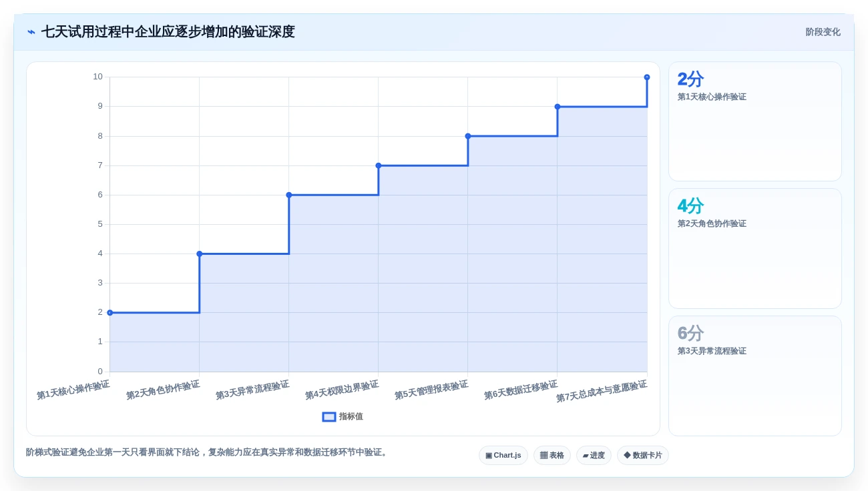The height and width of the screenshot is (491, 868).
Task: Click x-axis label 第5天管理报表验证
Action: coord(431,390)
